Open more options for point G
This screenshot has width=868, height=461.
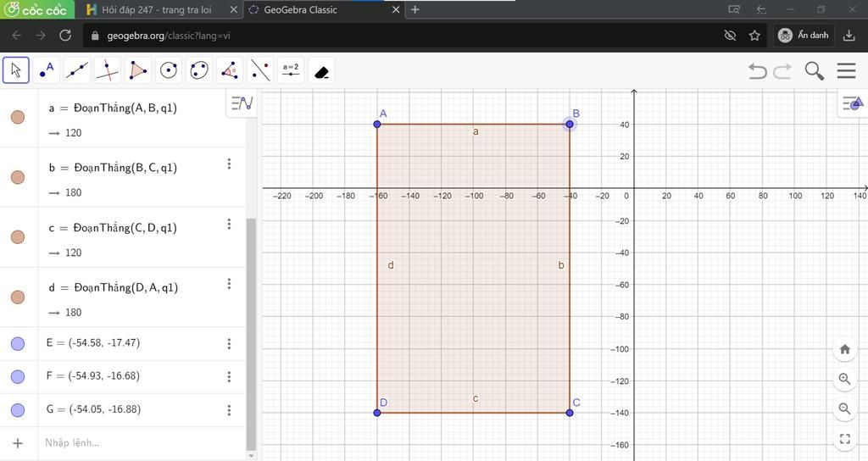pyautogui.click(x=229, y=410)
